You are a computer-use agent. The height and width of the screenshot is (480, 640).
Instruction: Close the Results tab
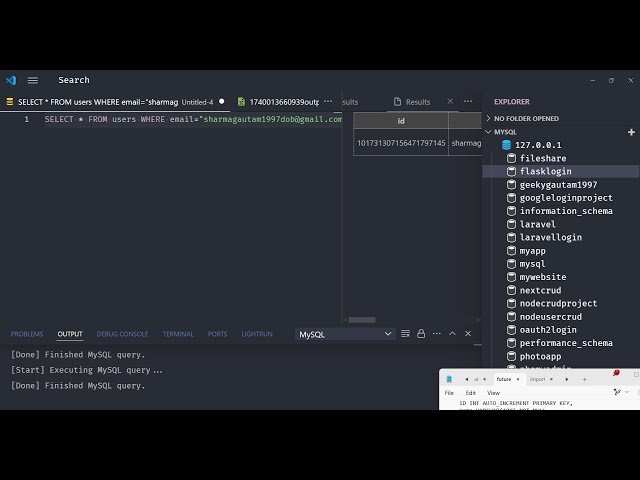450,102
